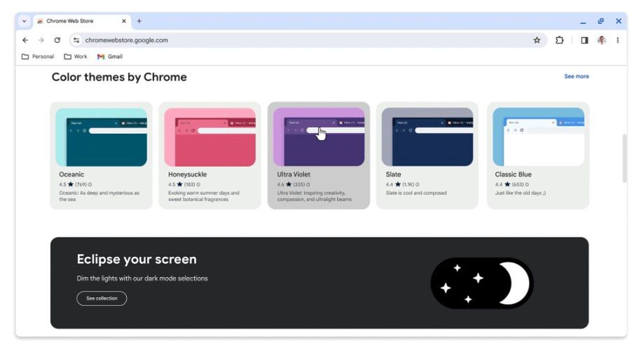Image resolution: width=644 pixels, height=352 pixels.
Task: Click the See collection button
Action: [x=102, y=298]
